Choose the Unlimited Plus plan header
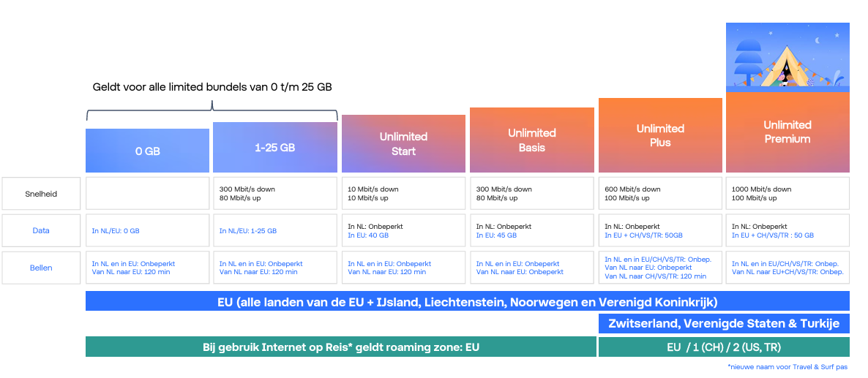Image resolution: width=868 pixels, height=378 pixels. pos(660,135)
